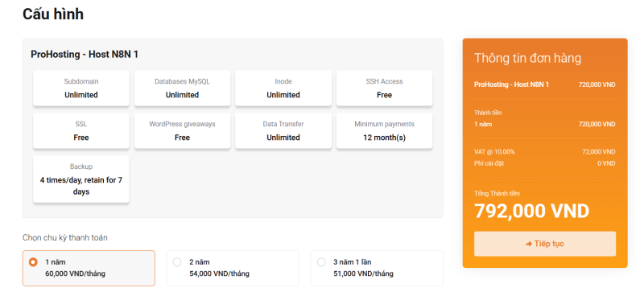Click the arrow icon in Tiếp tục button
Image resolution: width=644 pixels, height=292 pixels.
click(x=529, y=244)
